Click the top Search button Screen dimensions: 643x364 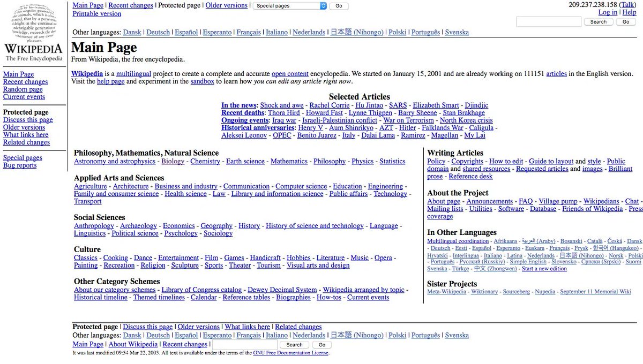pos(598,22)
